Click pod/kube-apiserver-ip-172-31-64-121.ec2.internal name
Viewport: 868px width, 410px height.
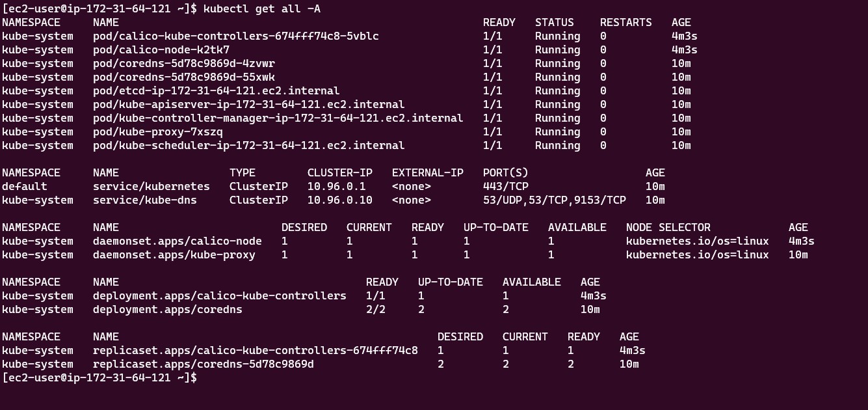[x=249, y=104]
